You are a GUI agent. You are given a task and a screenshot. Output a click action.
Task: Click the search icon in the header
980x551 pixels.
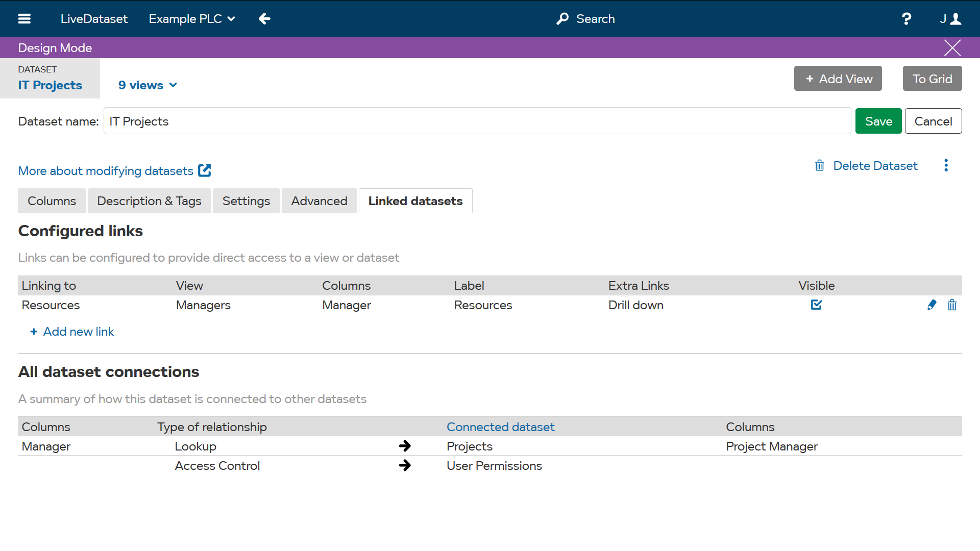click(562, 18)
